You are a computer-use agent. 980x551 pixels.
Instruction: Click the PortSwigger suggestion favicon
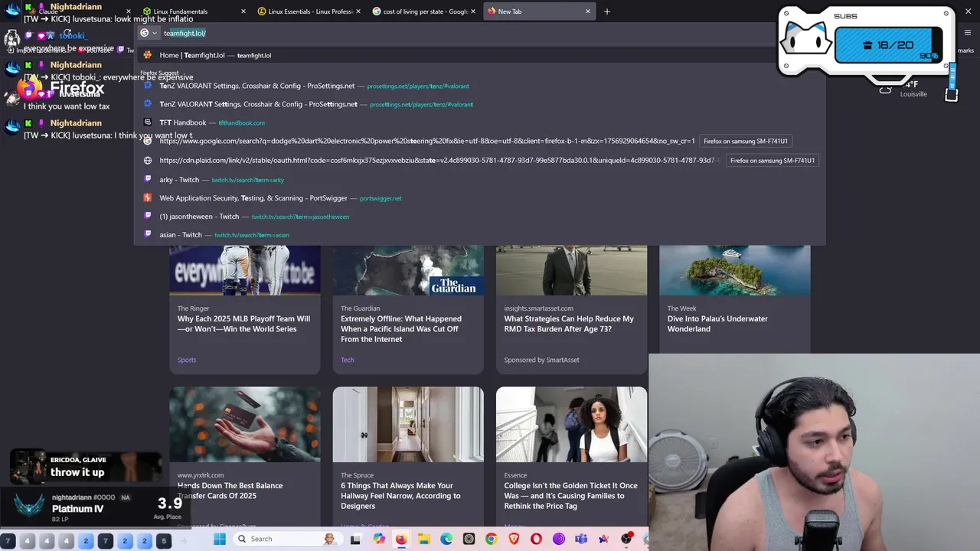(x=148, y=198)
